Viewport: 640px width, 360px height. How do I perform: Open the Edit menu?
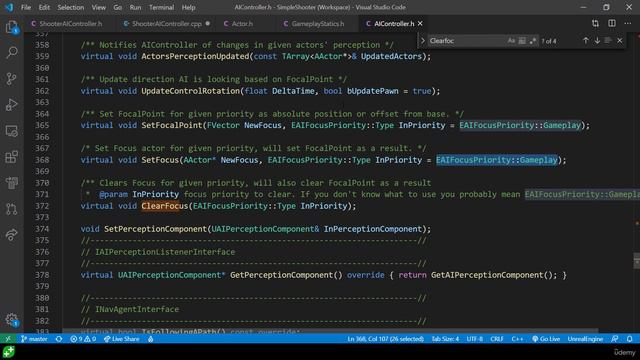click(44, 7)
